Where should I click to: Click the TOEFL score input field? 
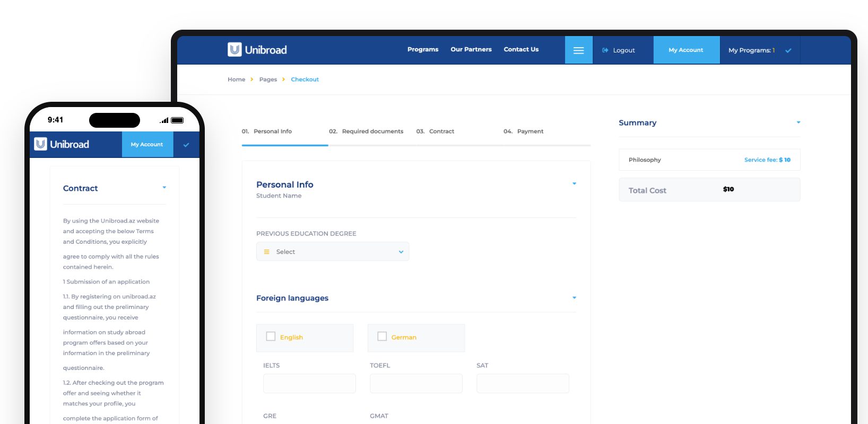[x=416, y=383]
